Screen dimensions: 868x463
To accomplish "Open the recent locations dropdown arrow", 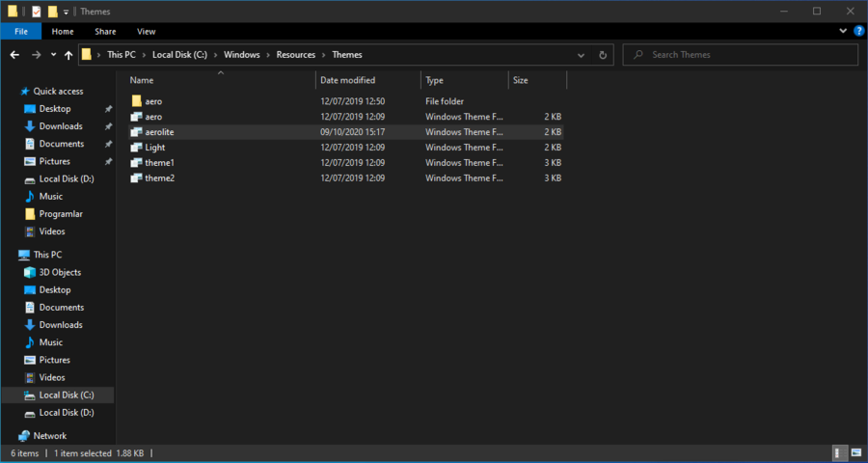I will pos(53,55).
